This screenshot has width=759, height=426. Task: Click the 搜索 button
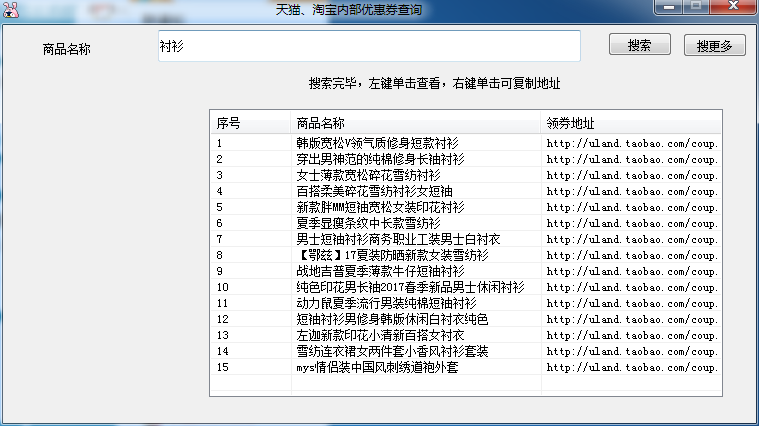[x=640, y=45]
